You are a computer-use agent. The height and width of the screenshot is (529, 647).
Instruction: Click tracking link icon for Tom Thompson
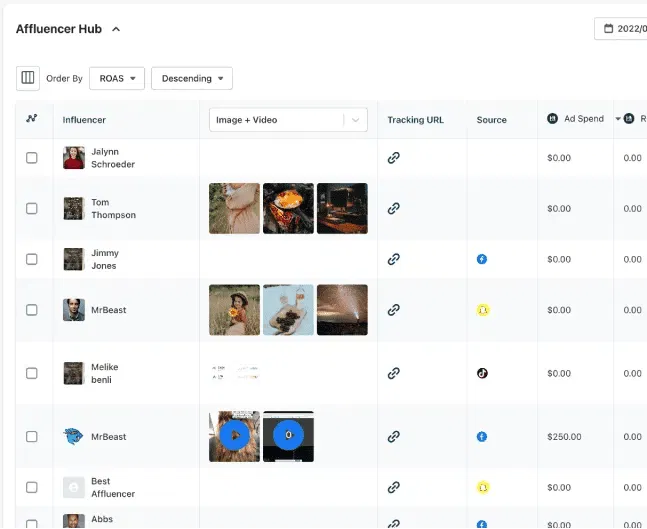tap(394, 209)
